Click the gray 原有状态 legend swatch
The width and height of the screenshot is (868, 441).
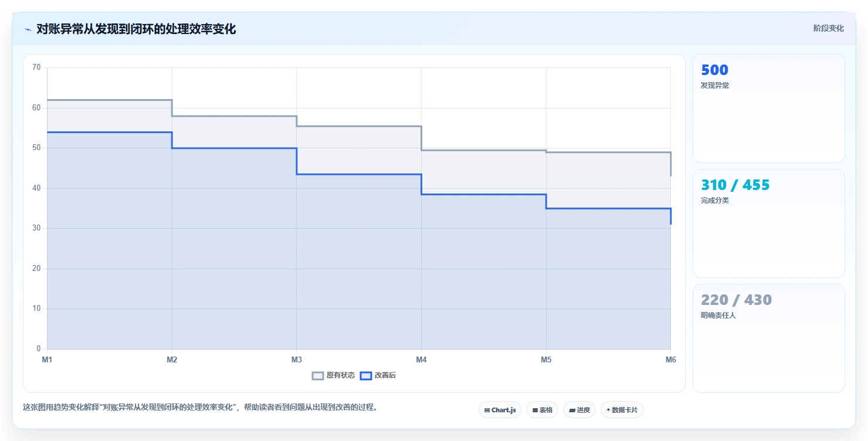(x=318, y=375)
